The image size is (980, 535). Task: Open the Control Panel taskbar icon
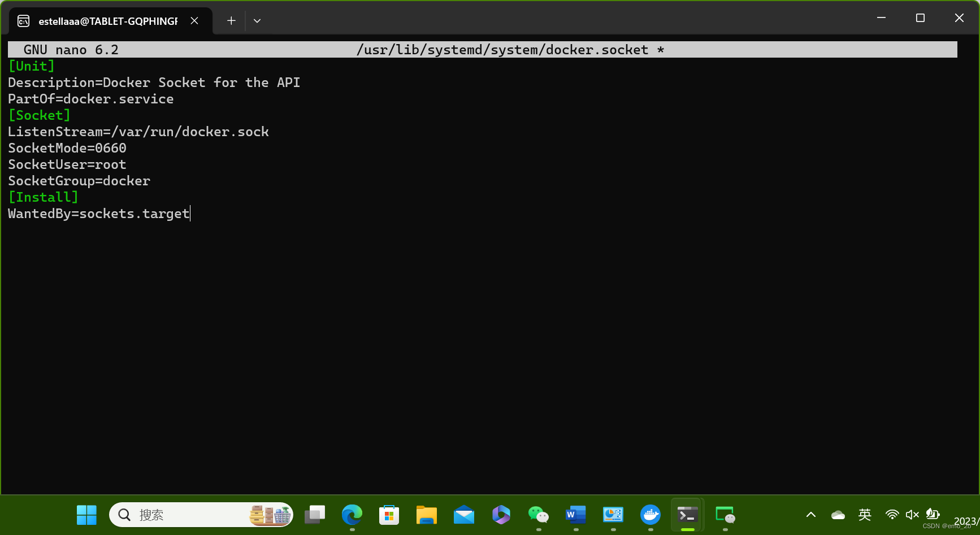pyautogui.click(x=613, y=515)
